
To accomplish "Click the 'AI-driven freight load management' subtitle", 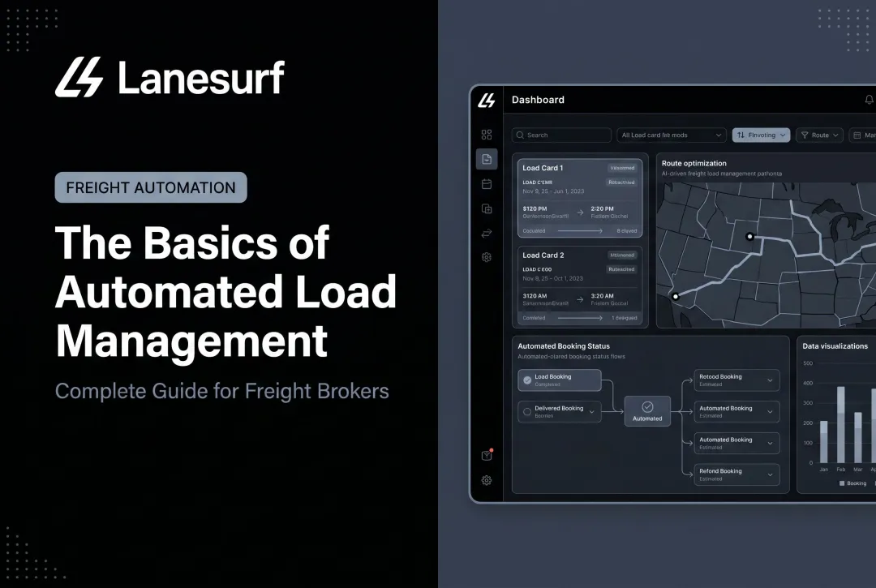I will (721, 174).
